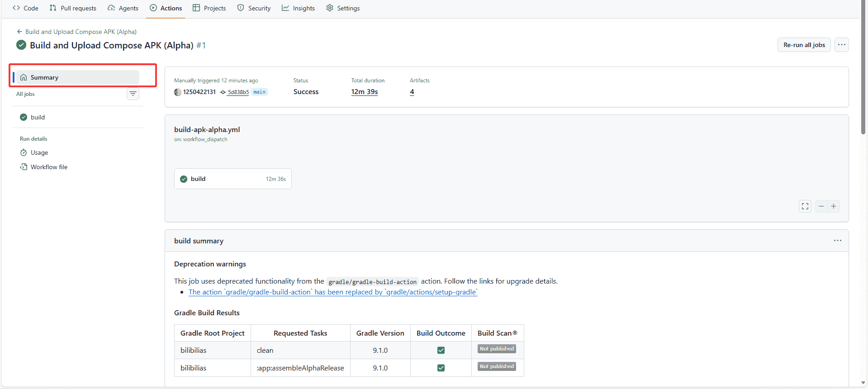Zoom in workflow graph with plus icon
This screenshot has height=389, width=868.
coord(834,206)
